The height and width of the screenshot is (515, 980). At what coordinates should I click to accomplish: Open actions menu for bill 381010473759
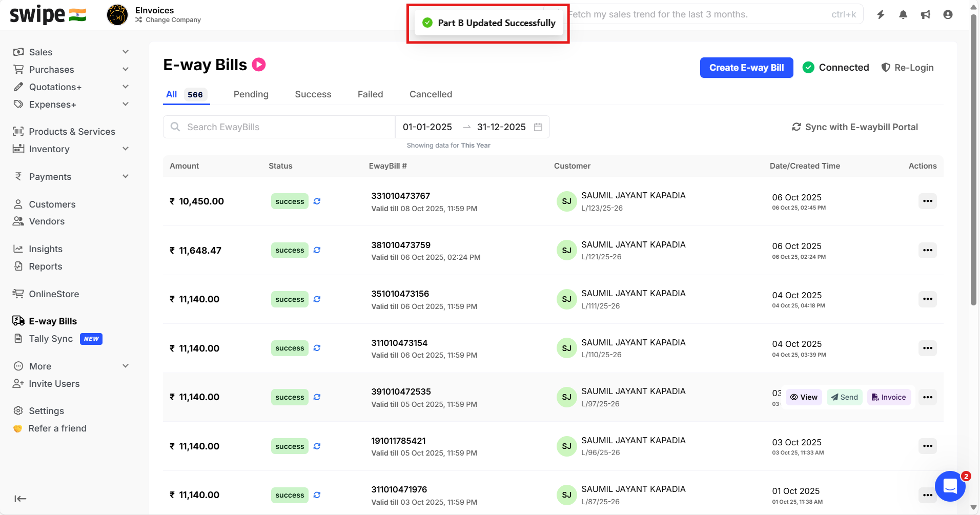[927, 250]
